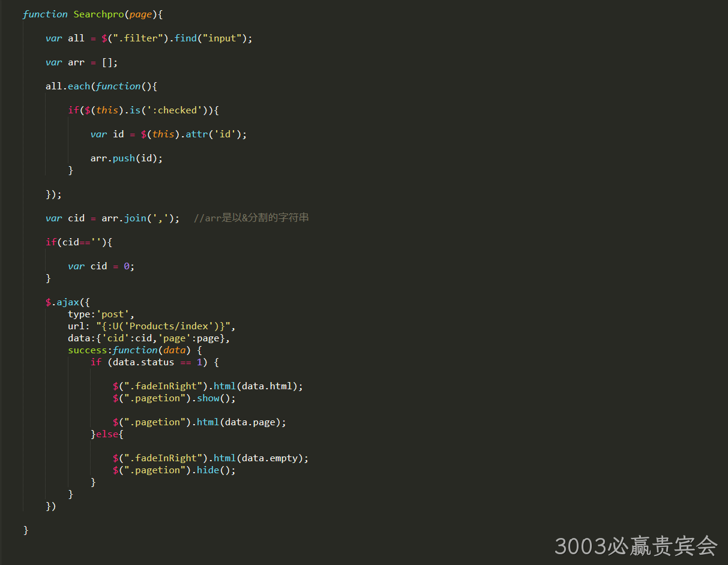728x565 pixels.
Task: Click the Chinese comment after arr.join
Action: pos(251,218)
